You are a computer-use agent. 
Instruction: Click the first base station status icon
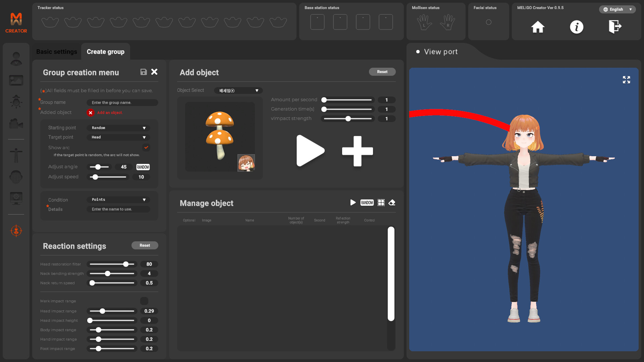pos(317,22)
